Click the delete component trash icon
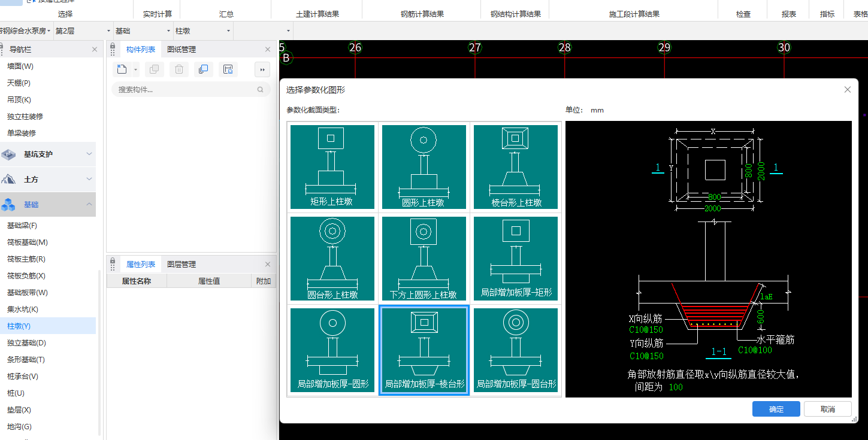Screen dimensions: 868x440 click(179, 69)
